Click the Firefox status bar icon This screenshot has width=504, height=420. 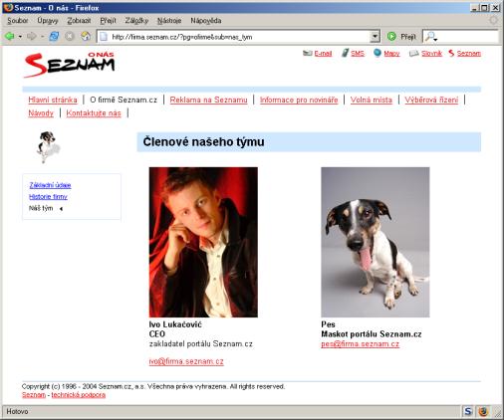point(483,411)
